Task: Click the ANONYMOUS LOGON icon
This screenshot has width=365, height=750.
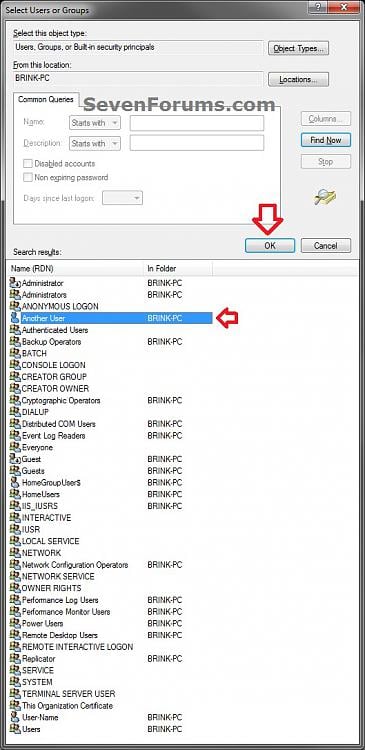Action: pyautogui.click(x=15, y=306)
